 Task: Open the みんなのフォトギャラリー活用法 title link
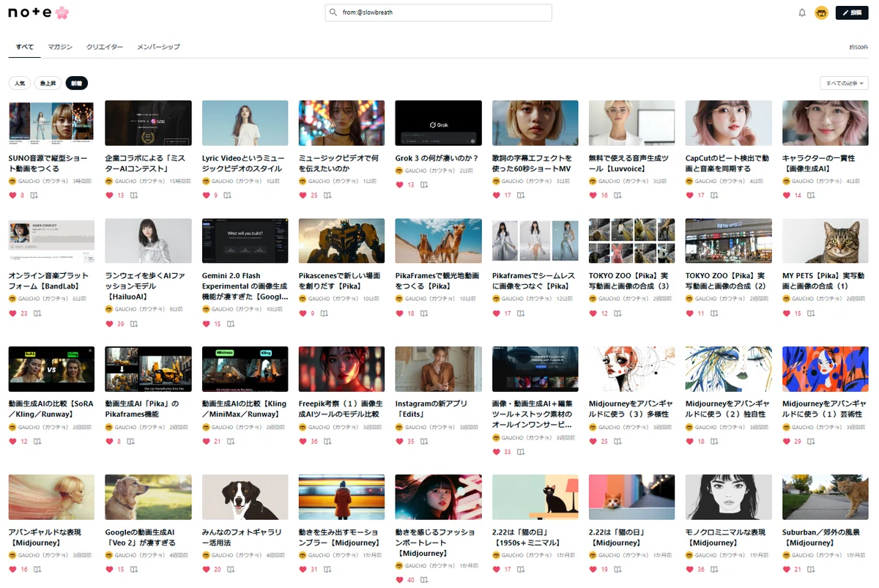(x=241, y=537)
